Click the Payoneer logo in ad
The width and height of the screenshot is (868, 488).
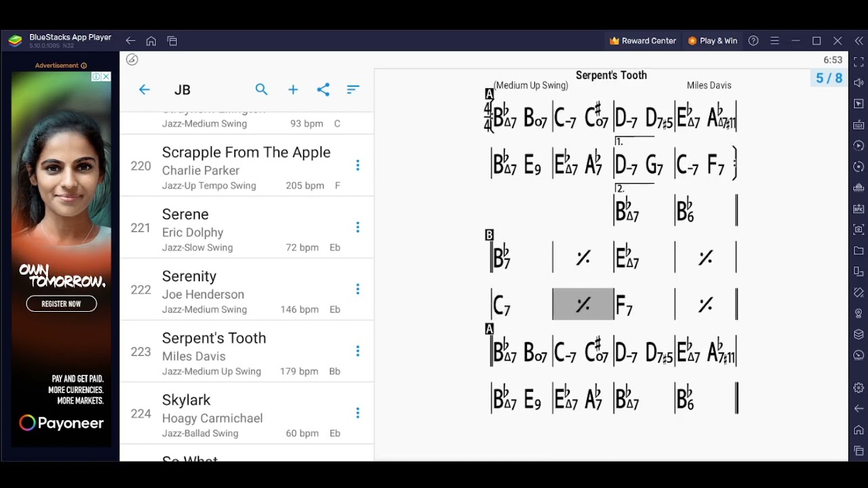[61, 423]
